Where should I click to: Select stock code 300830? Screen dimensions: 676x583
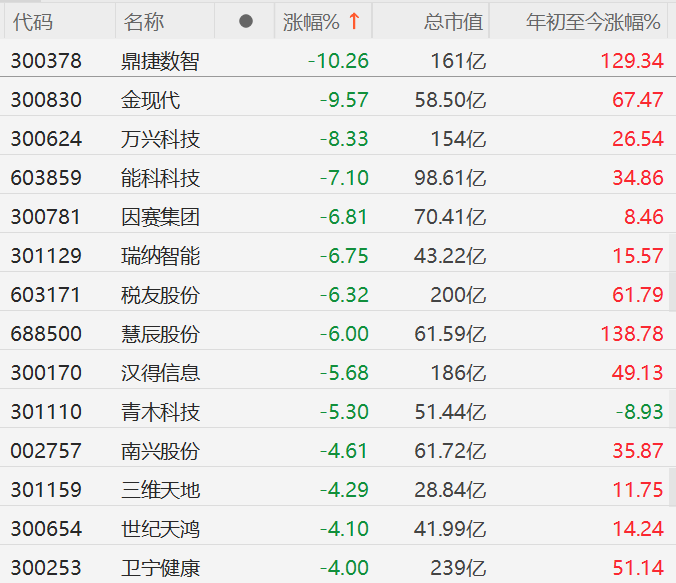pos(46,100)
